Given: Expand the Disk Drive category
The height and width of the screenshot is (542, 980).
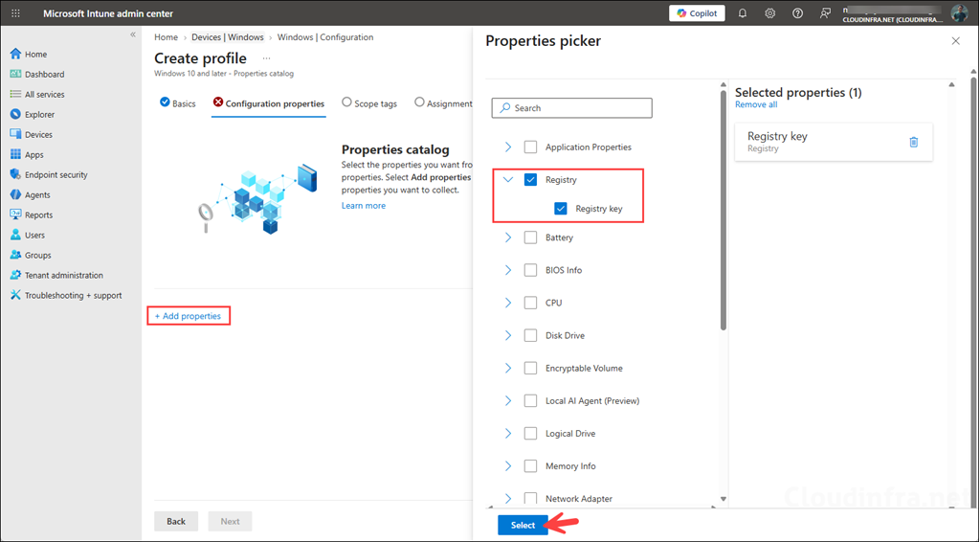Looking at the screenshot, I should 508,335.
